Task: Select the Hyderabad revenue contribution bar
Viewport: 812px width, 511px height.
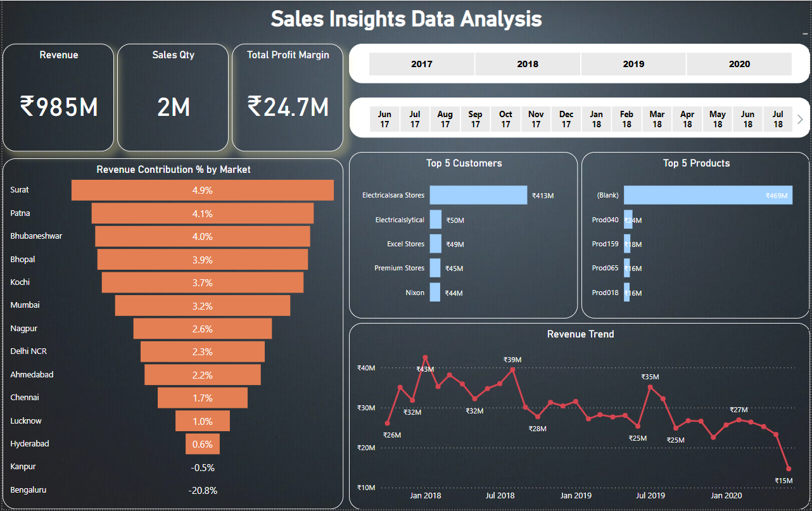Action: tap(203, 444)
